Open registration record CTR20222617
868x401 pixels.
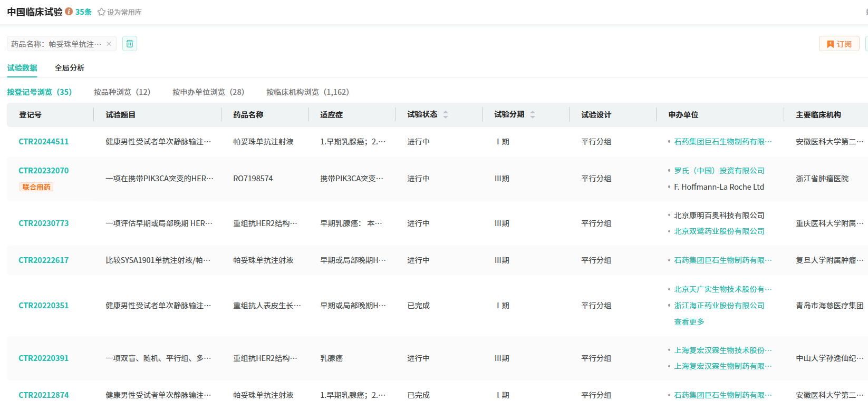[x=44, y=260]
